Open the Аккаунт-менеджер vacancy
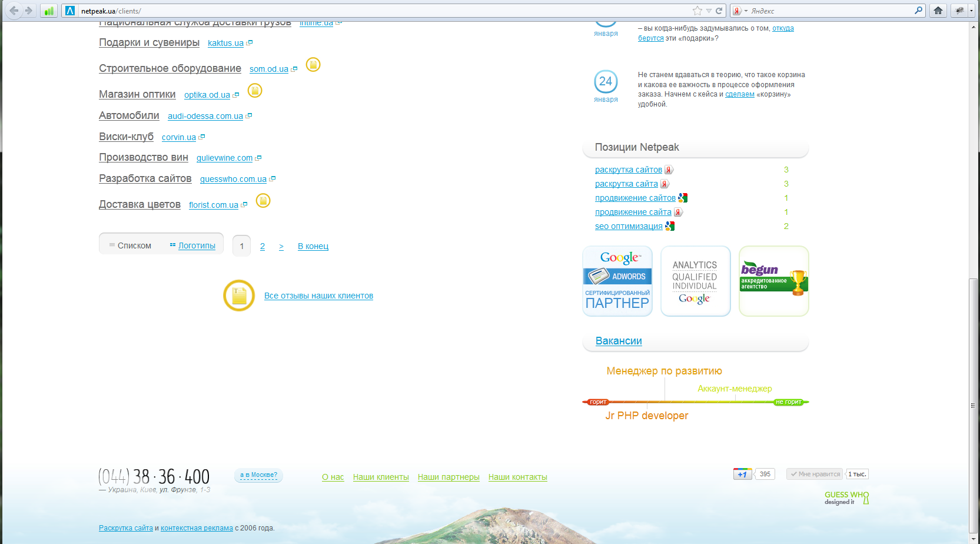980x544 pixels. (735, 389)
